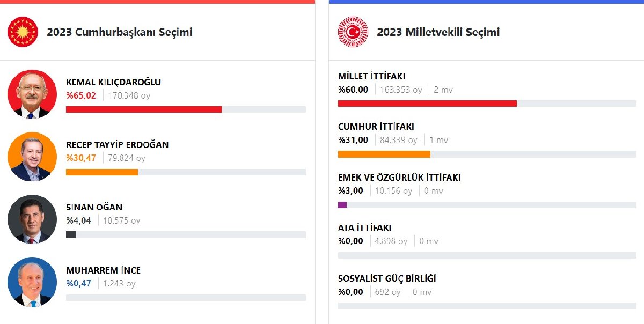Click Erdoğan's orange vote share bar

[x=102, y=172]
